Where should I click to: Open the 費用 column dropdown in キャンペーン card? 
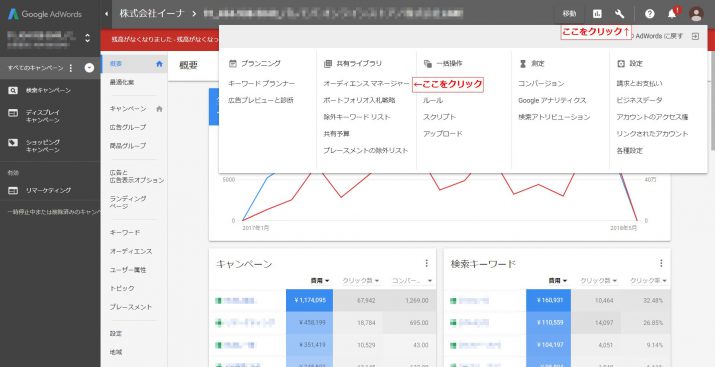[x=320, y=280]
